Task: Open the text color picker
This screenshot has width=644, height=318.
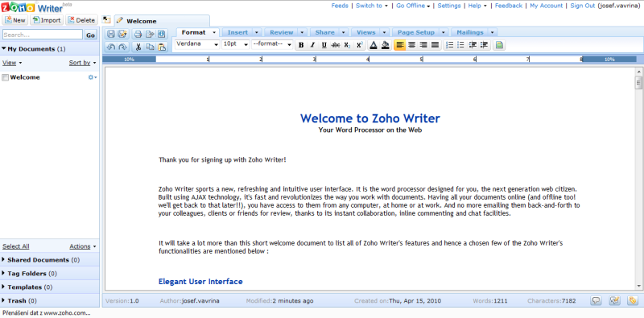Action: pos(374,45)
